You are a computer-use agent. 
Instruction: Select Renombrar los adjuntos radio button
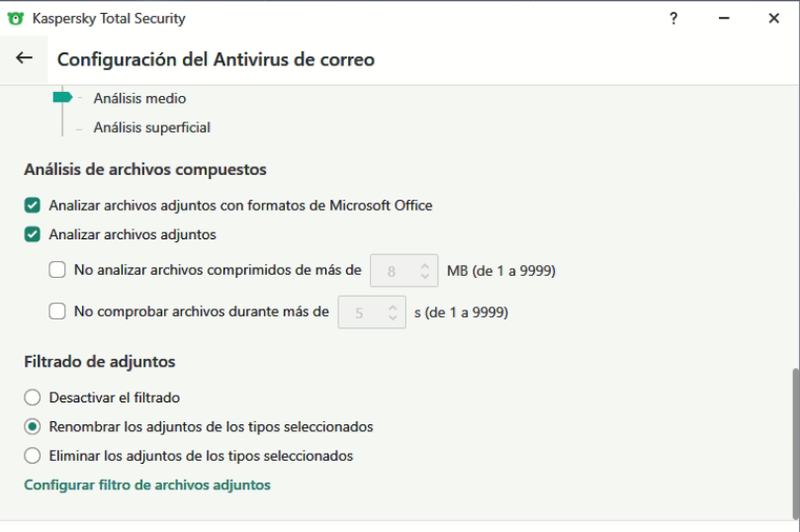[32, 427]
